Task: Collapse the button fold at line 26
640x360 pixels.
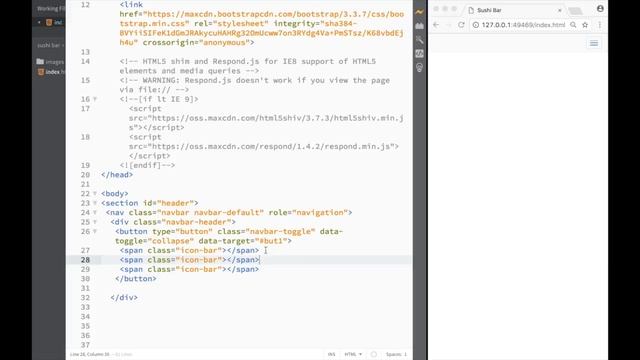Action: point(95,231)
